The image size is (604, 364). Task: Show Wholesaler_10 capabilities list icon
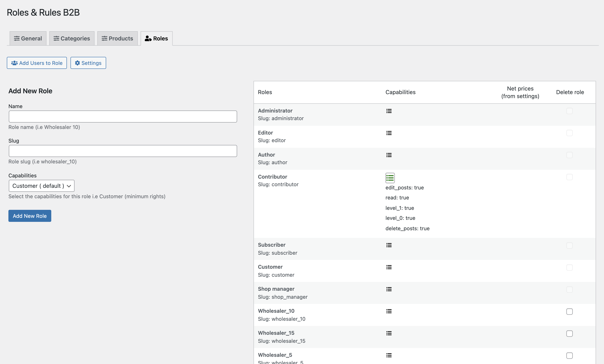[x=389, y=311]
